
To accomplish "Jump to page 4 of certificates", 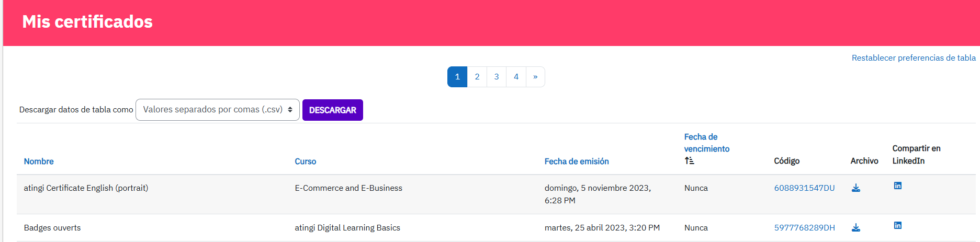I will pyautogui.click(x=516, y=77).
